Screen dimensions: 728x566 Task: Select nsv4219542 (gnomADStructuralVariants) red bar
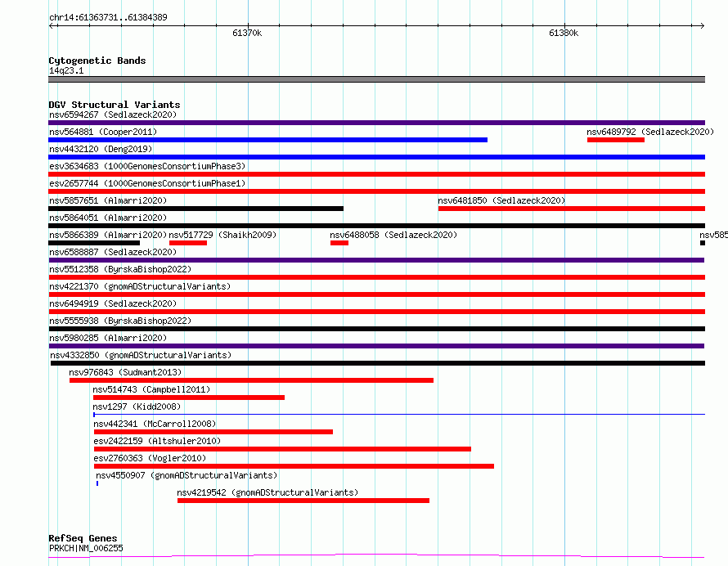303,501
